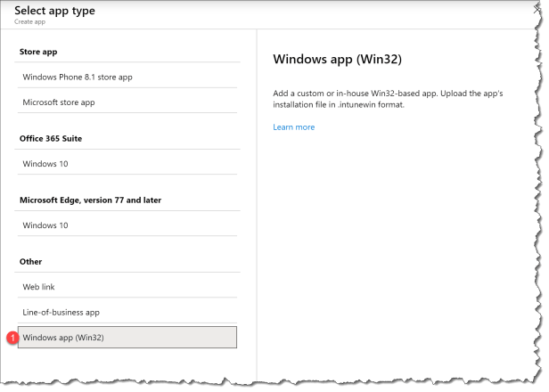
Task: Pick Windows 10 under Microsoft Edge section
Action: tap(127, 225)
